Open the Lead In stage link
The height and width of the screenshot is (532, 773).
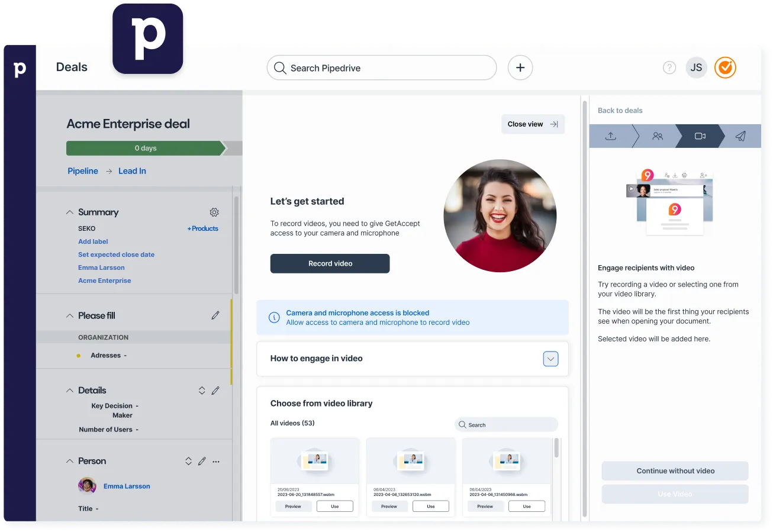click(132, 171)
